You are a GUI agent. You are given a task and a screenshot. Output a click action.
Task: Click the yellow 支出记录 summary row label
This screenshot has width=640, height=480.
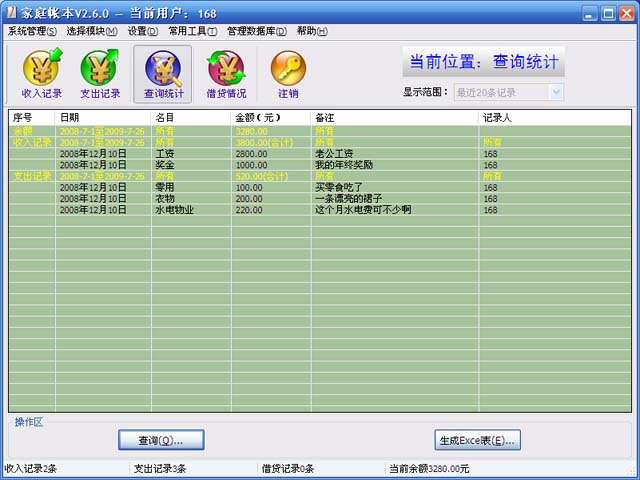(32, 176)
